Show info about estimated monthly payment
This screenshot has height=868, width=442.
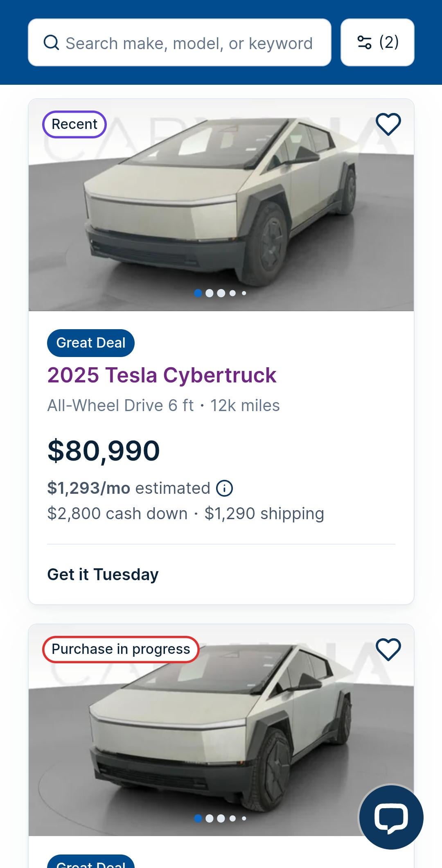224,488
